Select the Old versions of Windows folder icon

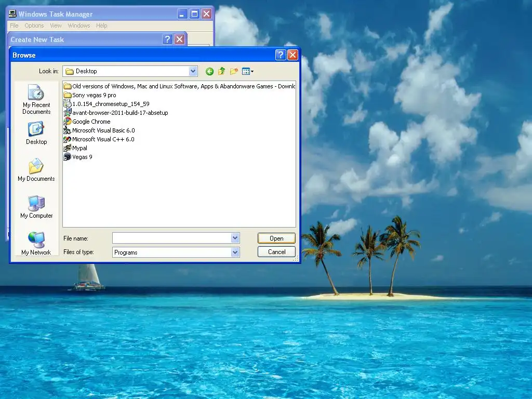coord(68,86)
